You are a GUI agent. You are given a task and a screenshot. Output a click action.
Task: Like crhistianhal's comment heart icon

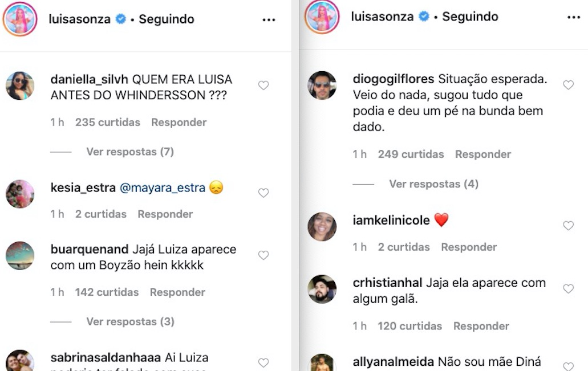tap(568, 289)
